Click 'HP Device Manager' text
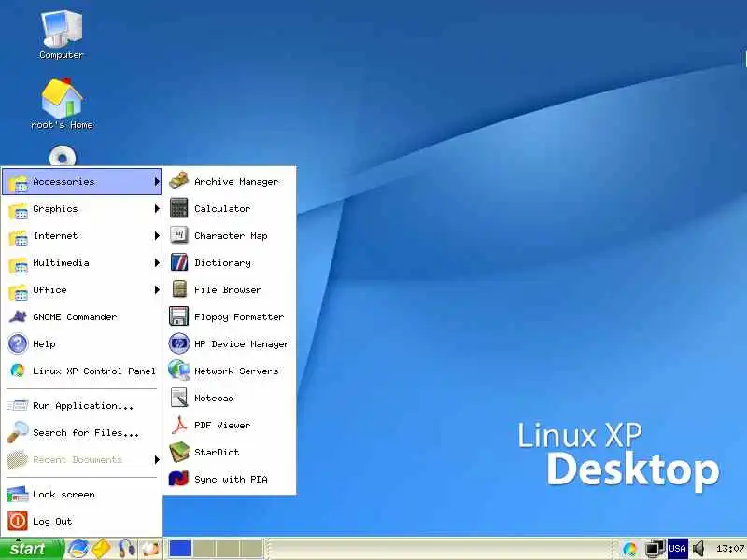 [x=242, y=343]
